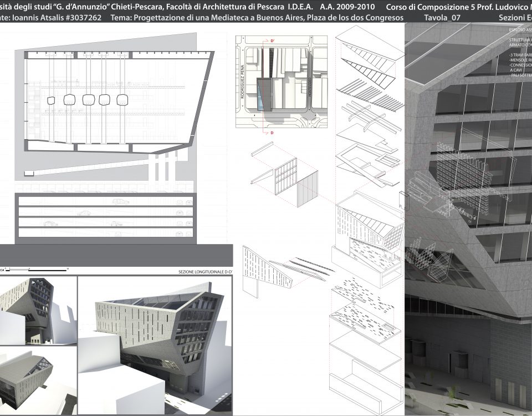Click the leftmost oval opening in the section
Viewport: 532px width, 416px height.
[51, 101]
